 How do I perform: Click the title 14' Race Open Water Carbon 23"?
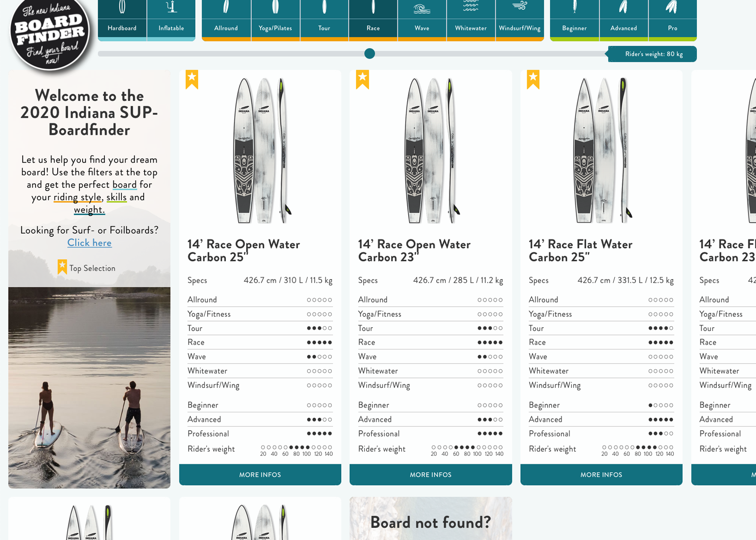(x=414, y=251)
